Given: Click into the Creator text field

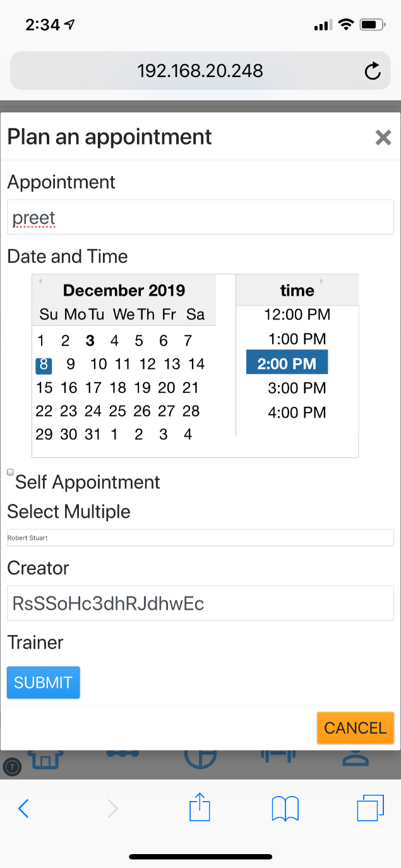Looking at the screenshot, I should (200, 603).
